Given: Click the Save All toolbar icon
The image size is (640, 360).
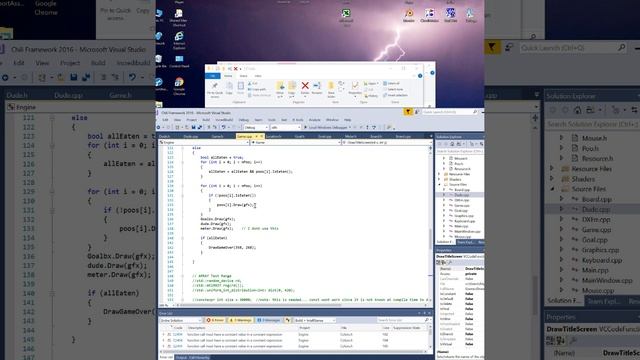Looking at the screenshot, I should click(200, 127).
